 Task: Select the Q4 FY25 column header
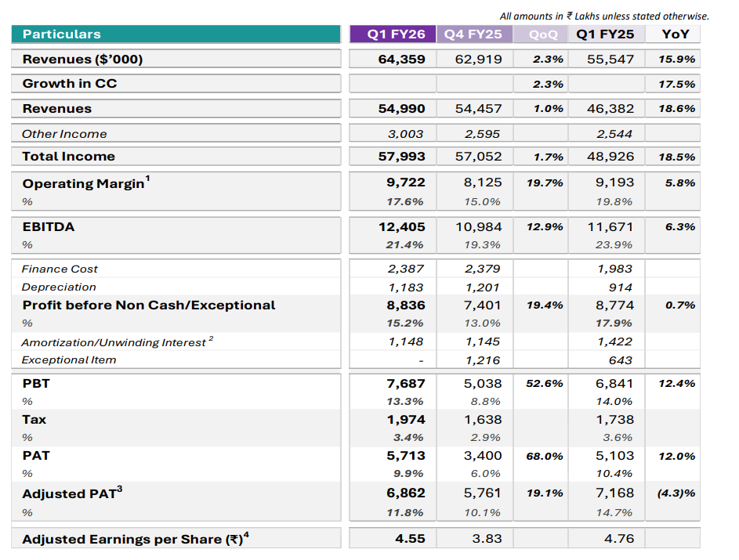pos(474,34)
